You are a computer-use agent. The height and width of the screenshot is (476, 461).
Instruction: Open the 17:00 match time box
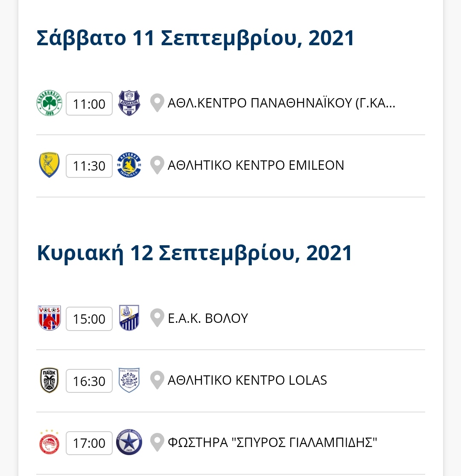pyautogui.click(x=89, y=443)
